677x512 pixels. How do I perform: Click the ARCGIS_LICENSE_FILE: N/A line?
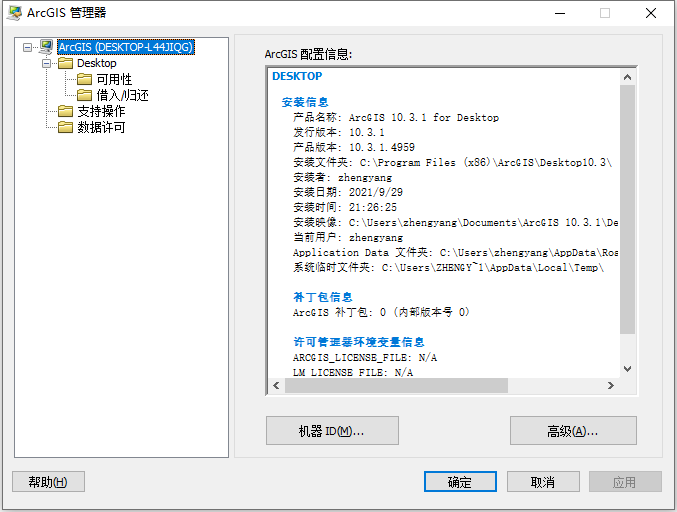[x=365, y=357]
